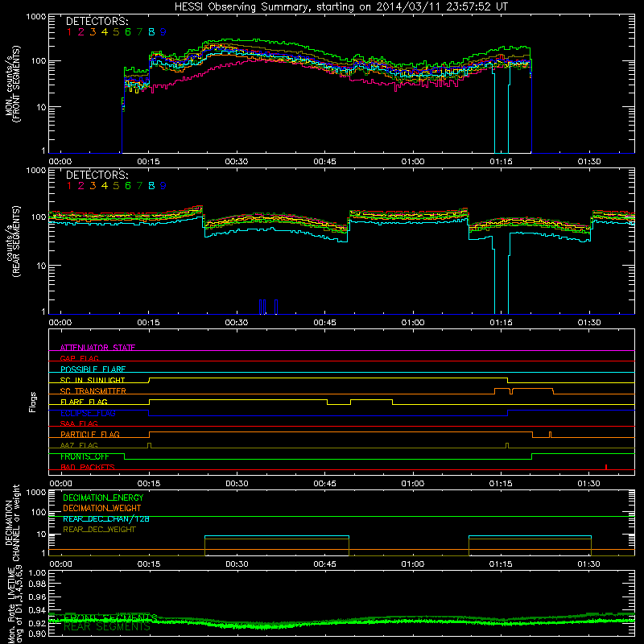
Task: Click the REAR_DEC_CHAN/128 legend label
Action: click(x=106, y=519)
